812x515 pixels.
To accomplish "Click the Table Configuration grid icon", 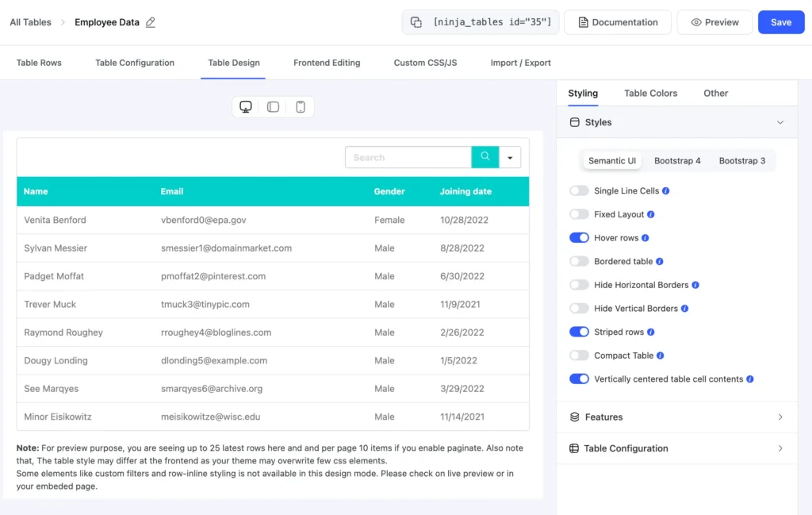I will [x=574, y=448].
